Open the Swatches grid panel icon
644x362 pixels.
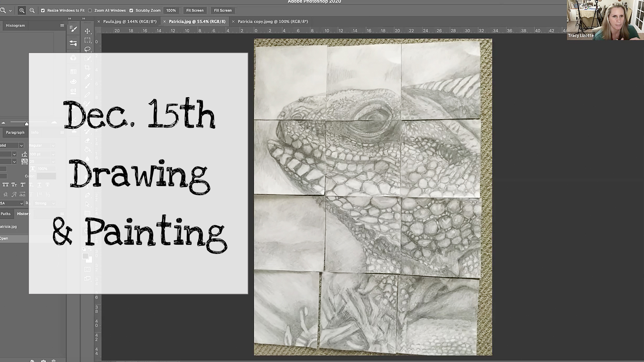[73, 72]
